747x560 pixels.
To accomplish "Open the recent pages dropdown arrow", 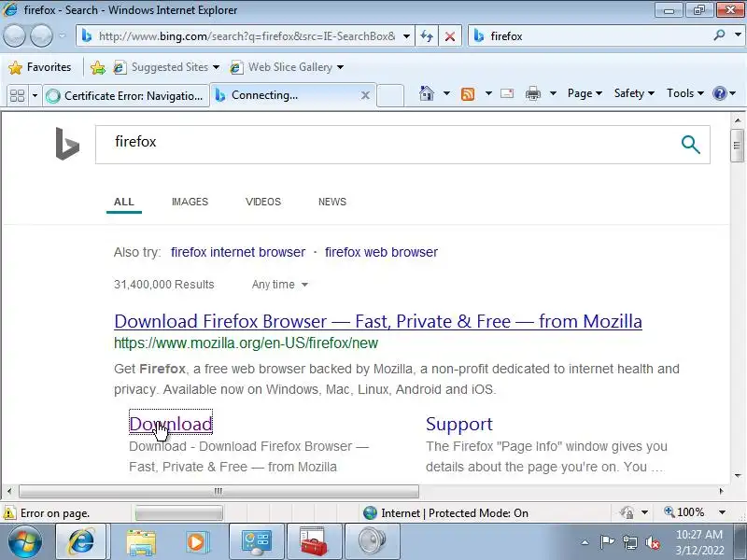I will click(63, 35).
